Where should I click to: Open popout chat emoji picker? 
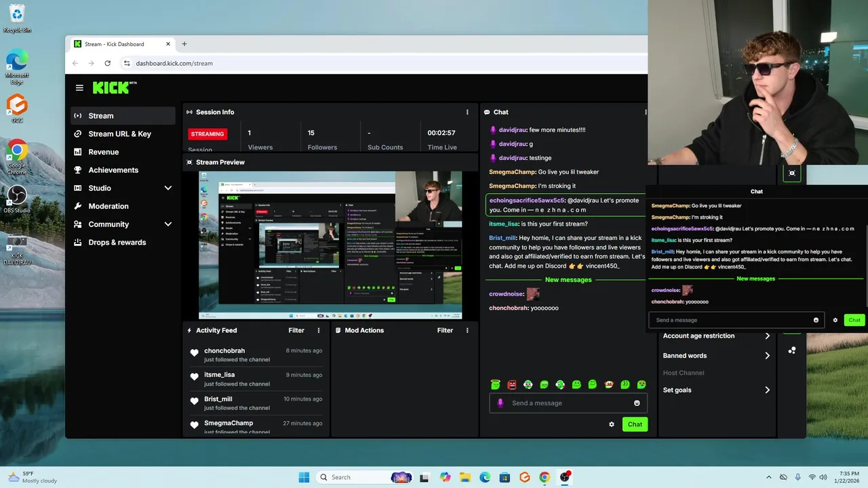pos(816,320)
